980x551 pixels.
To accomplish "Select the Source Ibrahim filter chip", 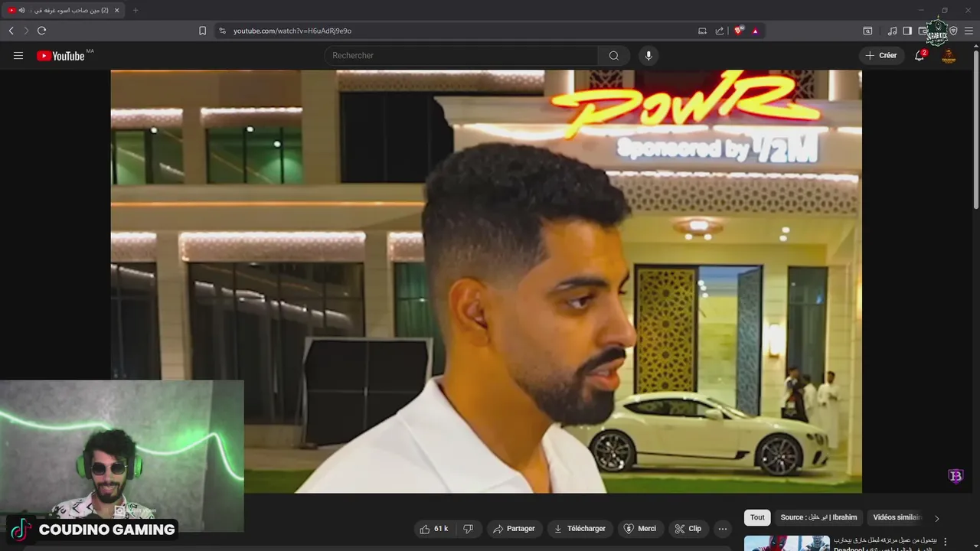I will point(818,517).
